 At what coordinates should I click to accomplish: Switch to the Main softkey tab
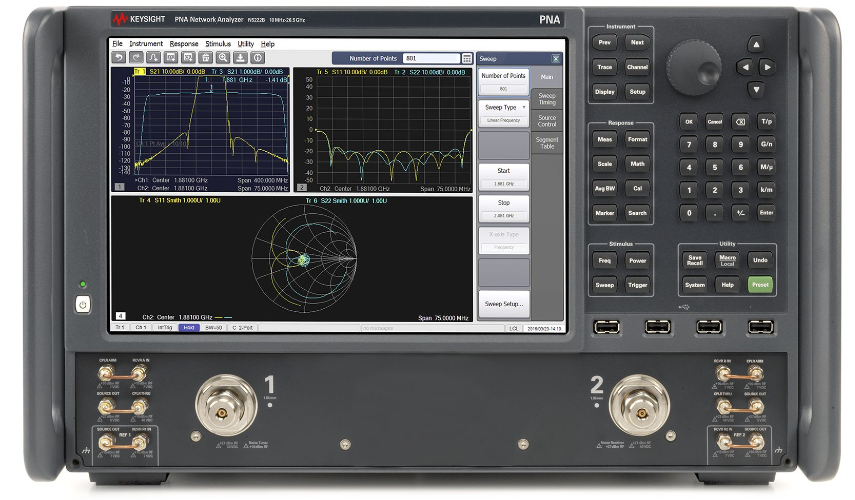(x=547, y=77)
